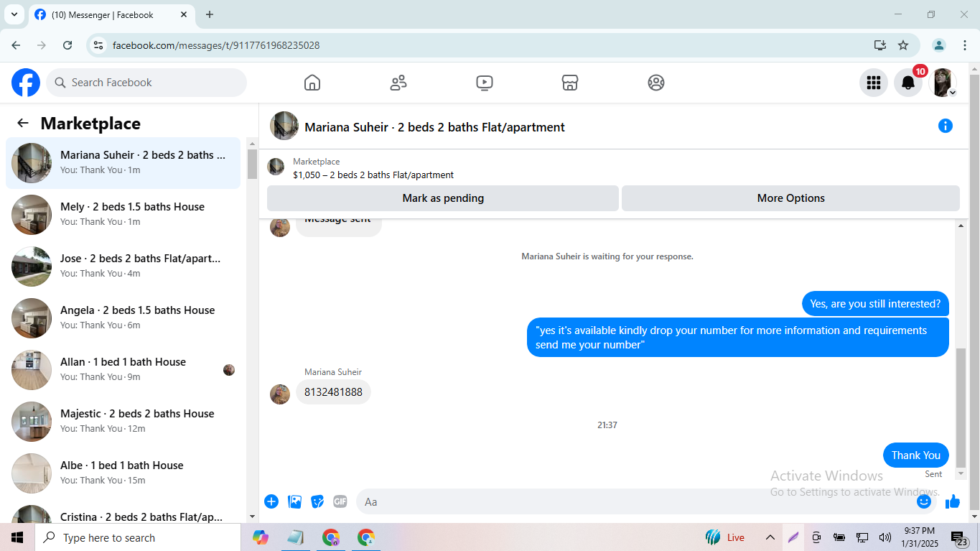Choose a sticker from the sticker icon
Image resolution: width=980 pixels, height=551 pixels.
point(317,501)
